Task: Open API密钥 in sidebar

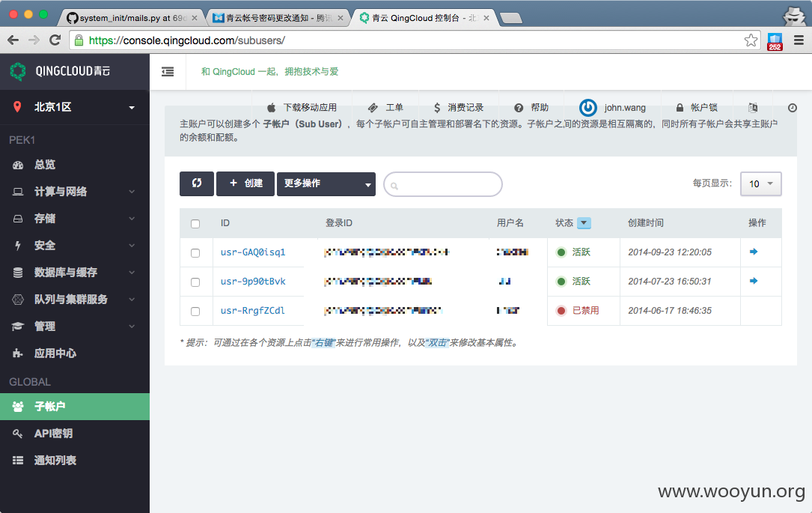Action: coord(75,434)
